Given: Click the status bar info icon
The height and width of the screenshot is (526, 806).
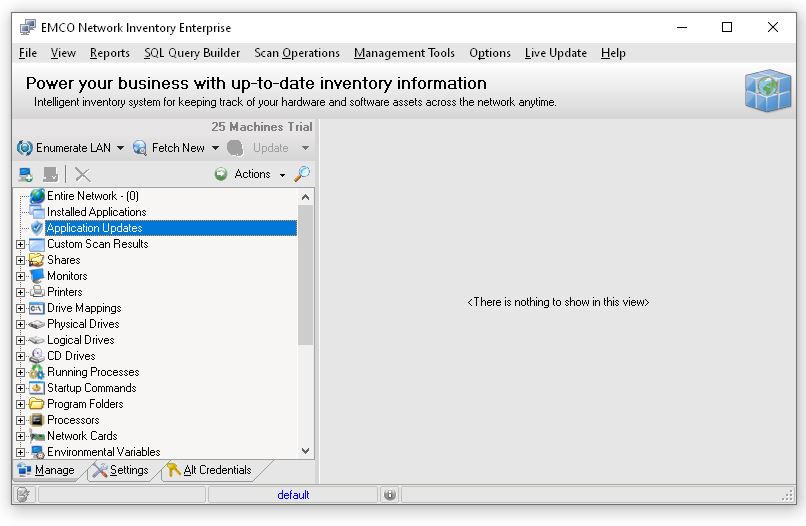Looking at the screenshot, I should [390, 495].
